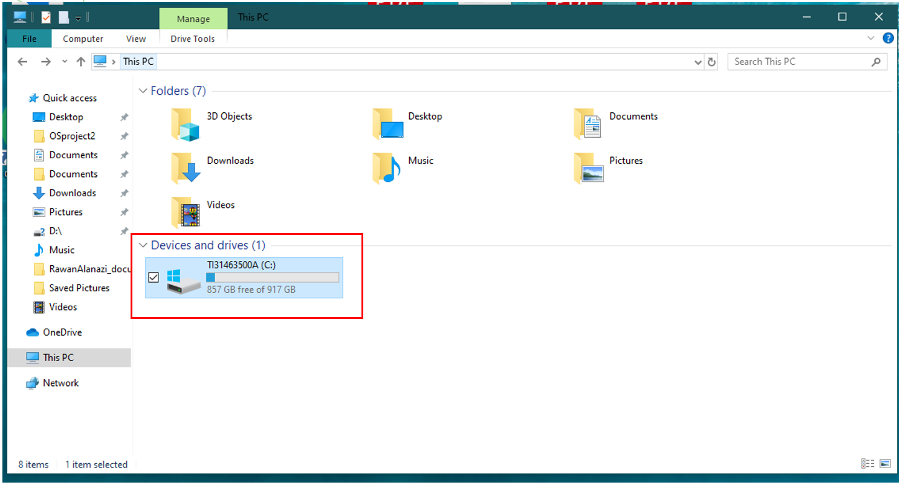Click the search magnifier icon
The image size is (899, 483).
876,62
